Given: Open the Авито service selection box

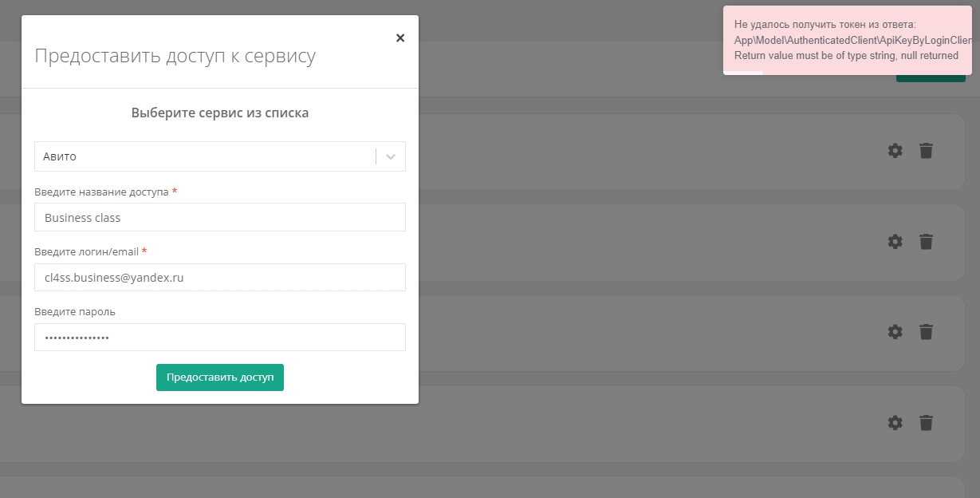Looking at the screenshot, I should tap(204, 156).
